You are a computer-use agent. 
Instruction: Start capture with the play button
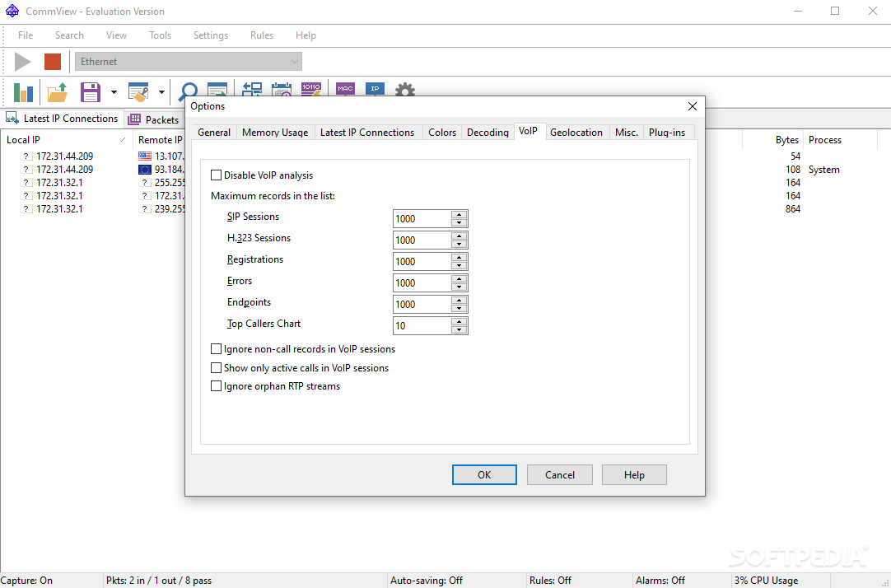tap(23, 62)
